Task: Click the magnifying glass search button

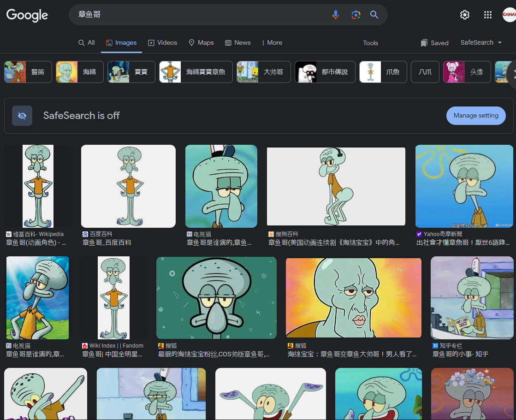Action: [374, 15]
